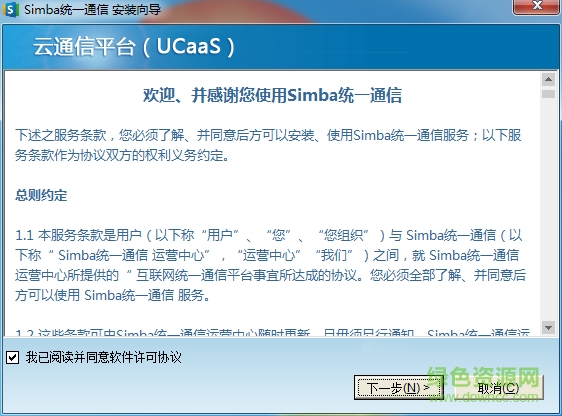Viewport: 562px width, 416px height.
Task: Close the Simba installer window
Action: coord(537,6)
